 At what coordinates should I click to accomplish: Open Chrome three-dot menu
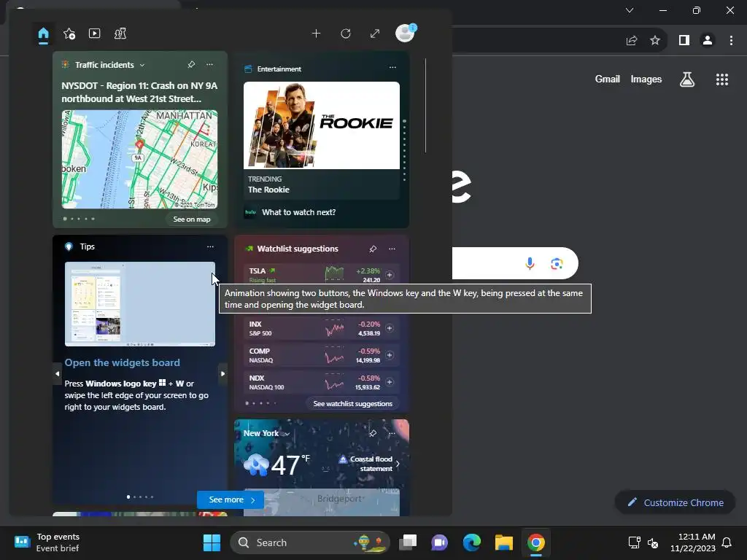(731, 41)
